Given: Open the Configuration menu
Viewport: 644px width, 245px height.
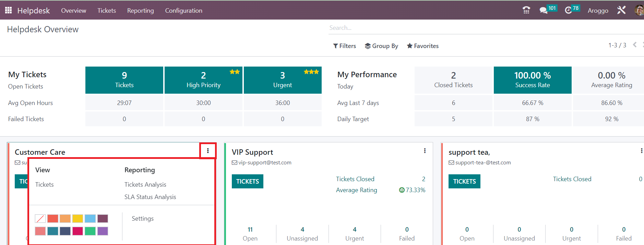Looking at the screenshot, I should click(183, 11).
